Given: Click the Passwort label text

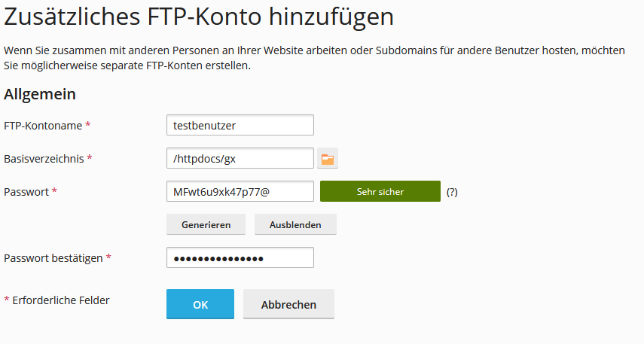Looking at the screenshot, I should (x=26, y=192).
